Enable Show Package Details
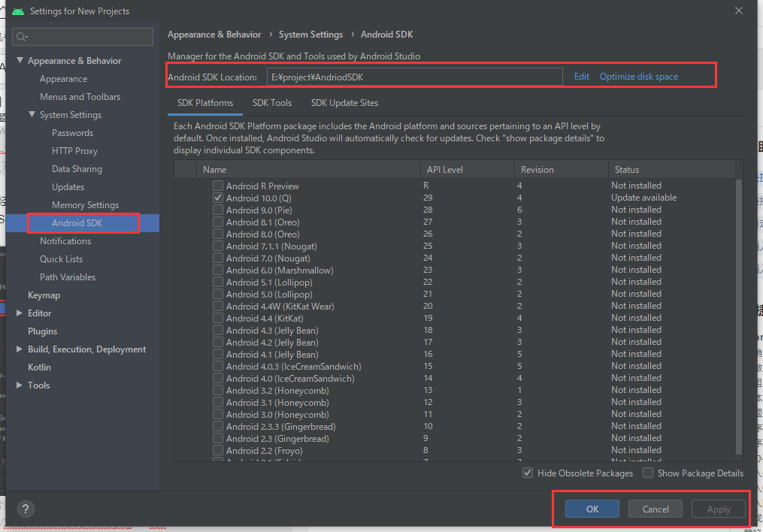The height and width of the screenshot is (532, 763). click(x=648, y=473)
